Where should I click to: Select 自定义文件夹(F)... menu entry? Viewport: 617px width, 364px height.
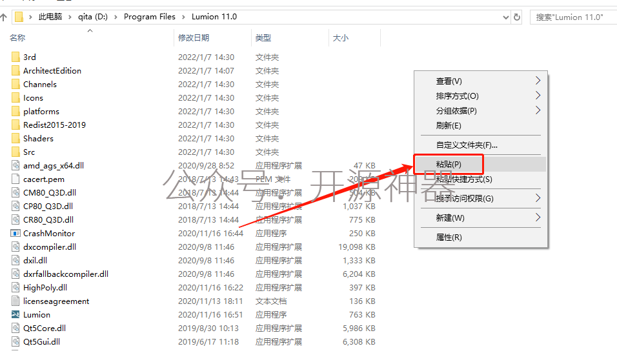(480, 145)
